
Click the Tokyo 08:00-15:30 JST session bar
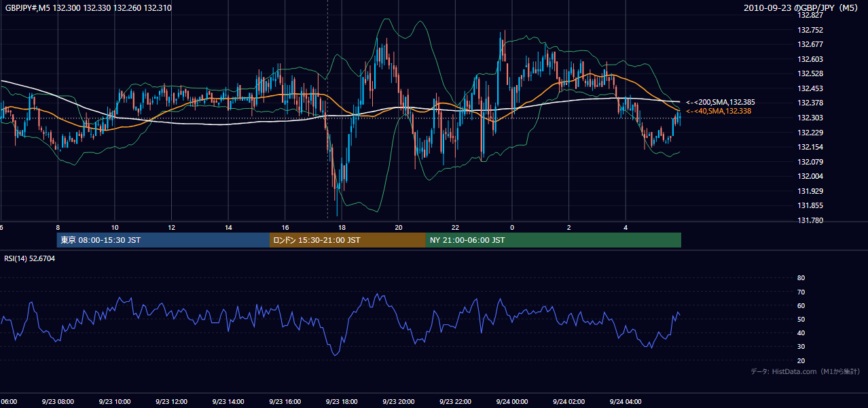click(x=163, y=240)
